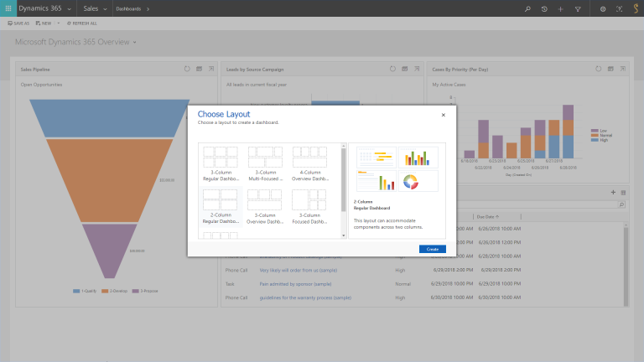
Task: Enlarge the Sales Pipeline chart
Action: tap(211, 69)
